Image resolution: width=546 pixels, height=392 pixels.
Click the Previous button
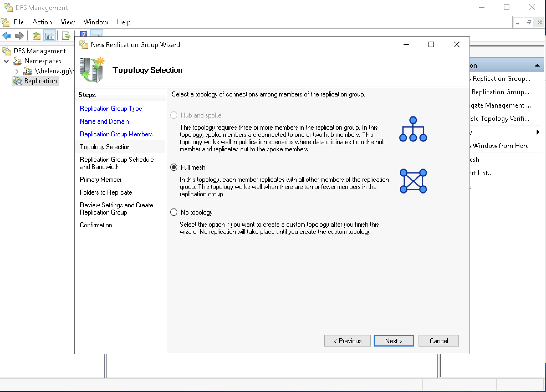(x=347, y=341)
